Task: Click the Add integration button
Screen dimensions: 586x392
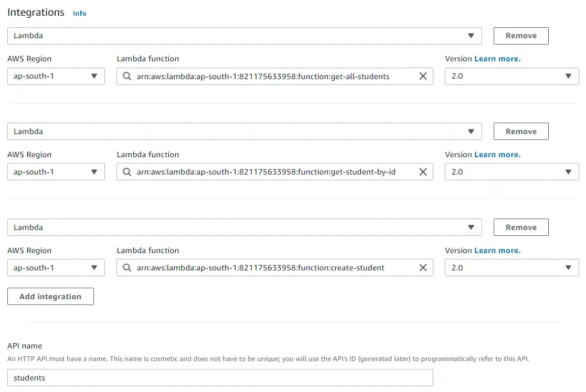Action: [x=50, y=296]
